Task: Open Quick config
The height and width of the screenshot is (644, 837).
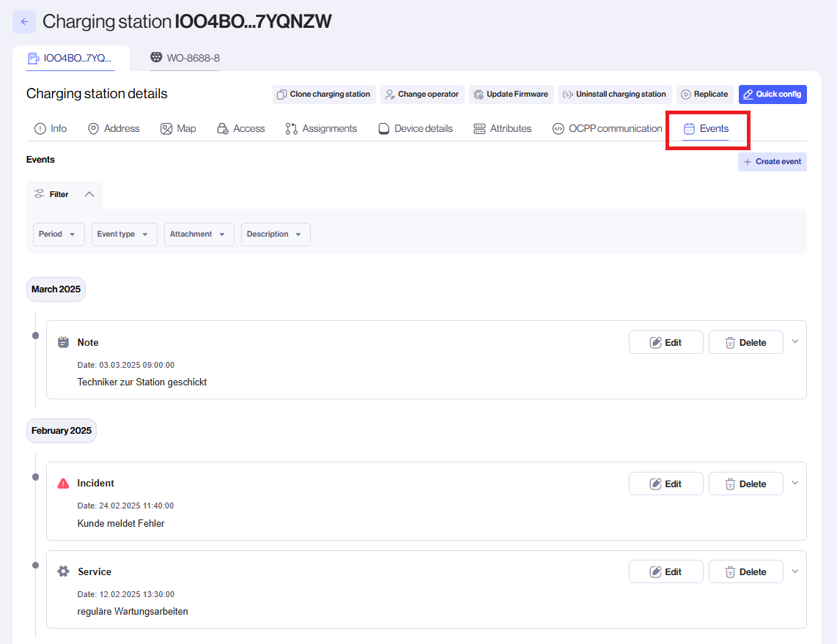Action: tap(773, 95)
